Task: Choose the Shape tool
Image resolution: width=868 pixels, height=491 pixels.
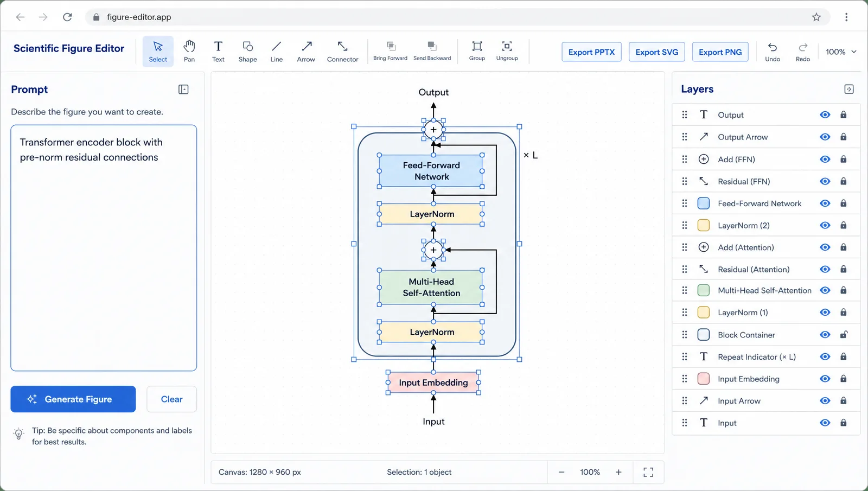Action: (x=247, y=52)
